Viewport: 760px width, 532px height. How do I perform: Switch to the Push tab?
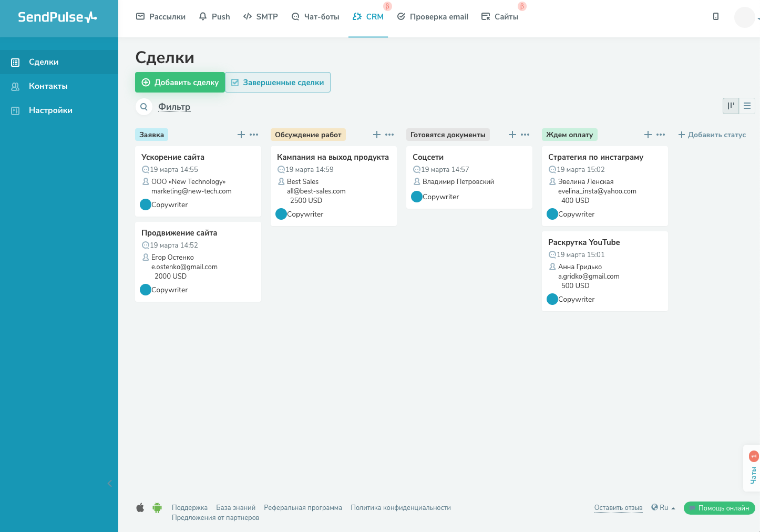point(214,16)
